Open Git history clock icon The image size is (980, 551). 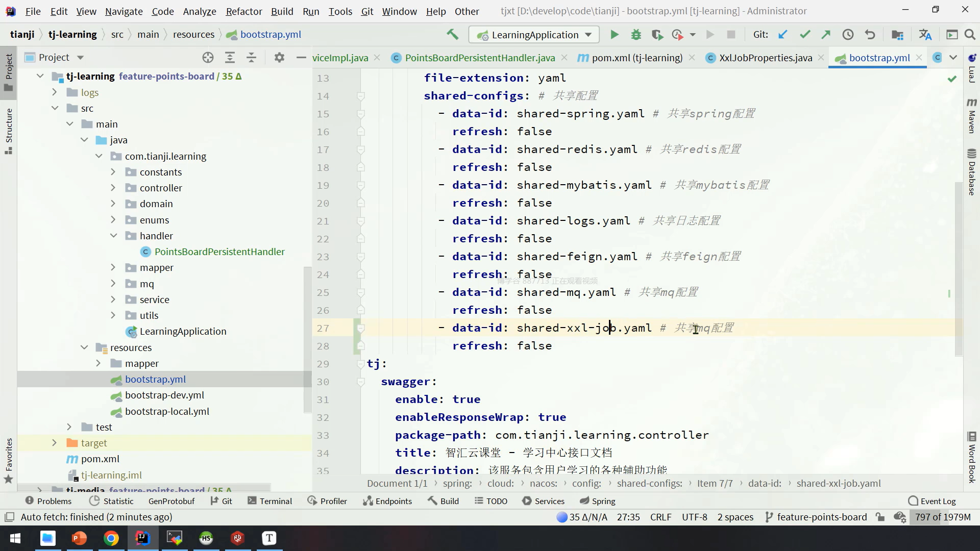[x=848, y=35]
